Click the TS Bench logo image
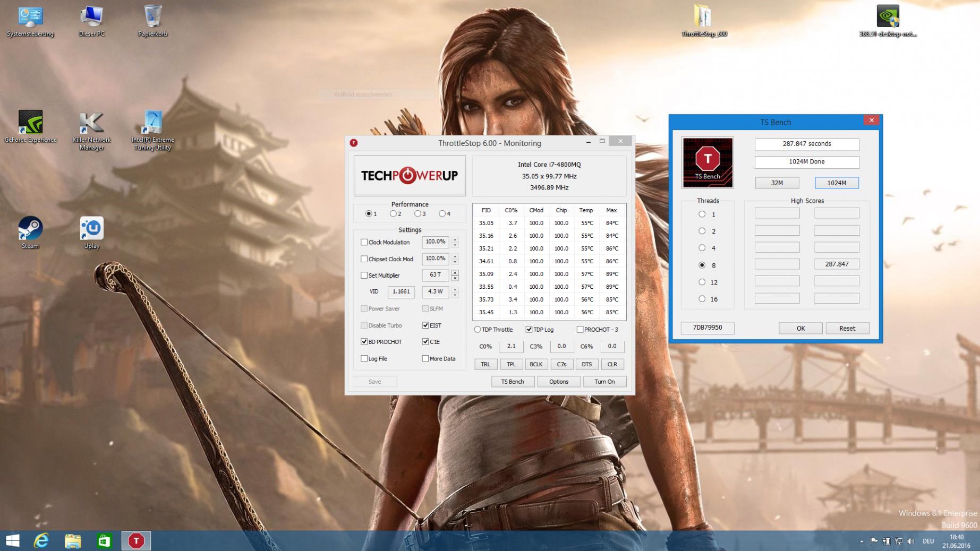The image size is (980, 551). pyautogui.click(x=708, y=162)
